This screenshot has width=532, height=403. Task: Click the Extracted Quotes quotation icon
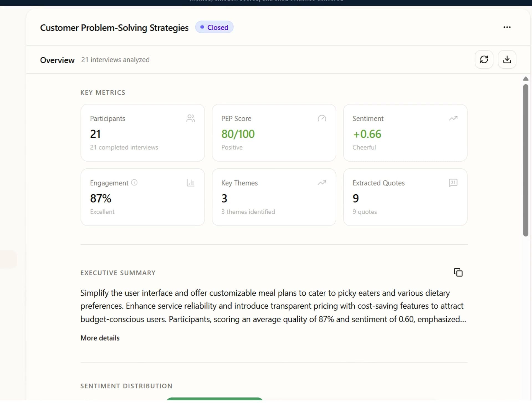(x=453, y=183)
